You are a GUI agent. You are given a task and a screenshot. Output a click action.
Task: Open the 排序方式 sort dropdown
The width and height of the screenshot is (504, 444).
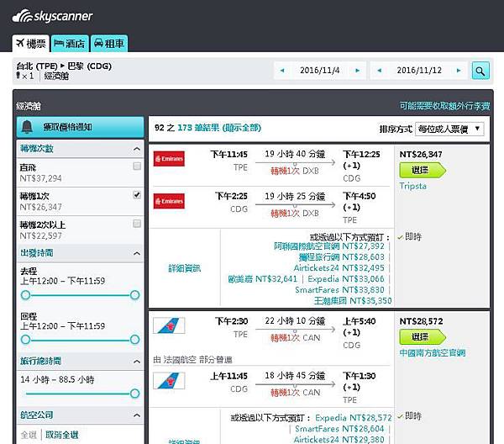point(449,129)
